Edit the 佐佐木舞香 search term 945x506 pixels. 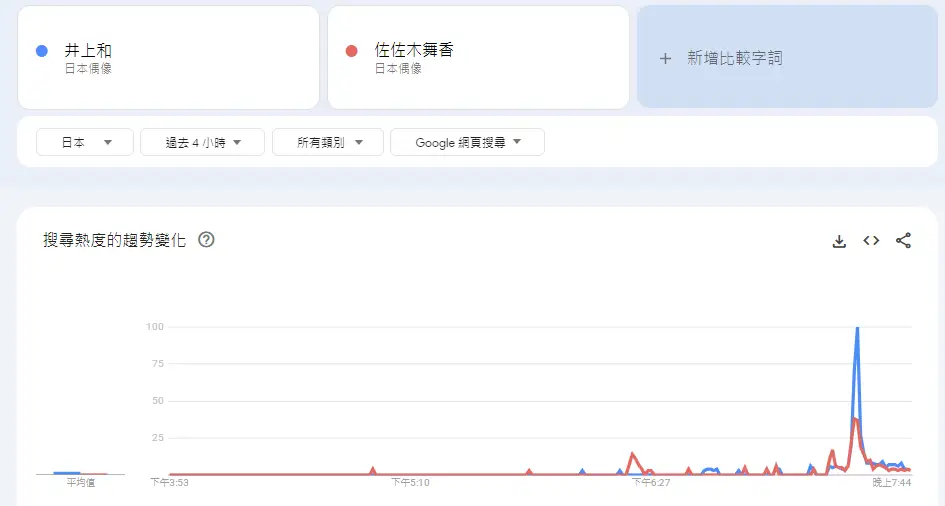click(x=414, y=50)
